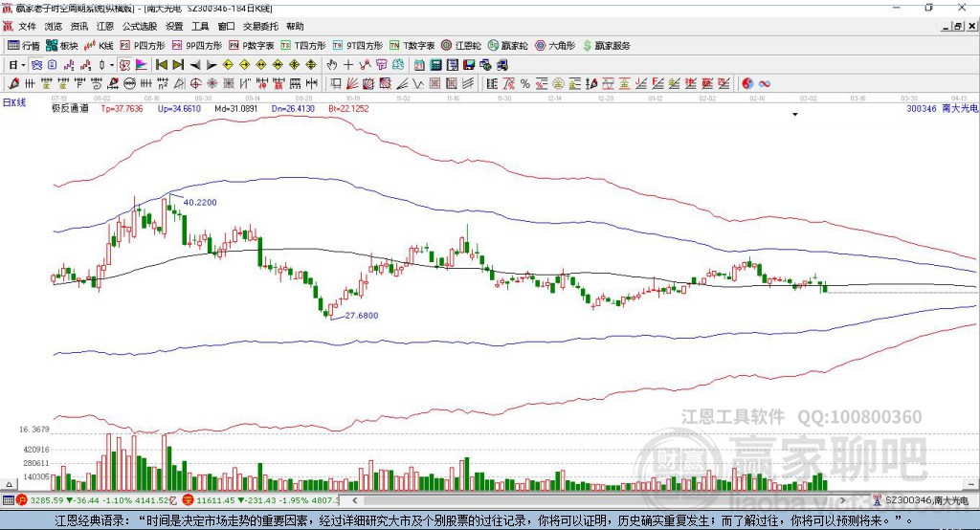Open the 公式选股 menu
The width and height of the screenshot is (980, 530).
[x=140, y=26]
